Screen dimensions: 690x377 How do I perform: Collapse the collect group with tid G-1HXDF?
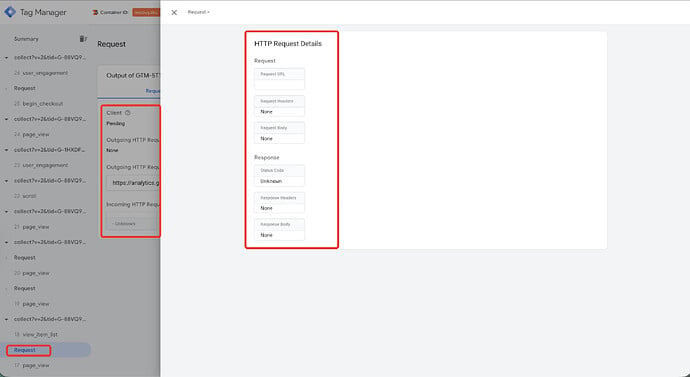click(x=7, y=150)
